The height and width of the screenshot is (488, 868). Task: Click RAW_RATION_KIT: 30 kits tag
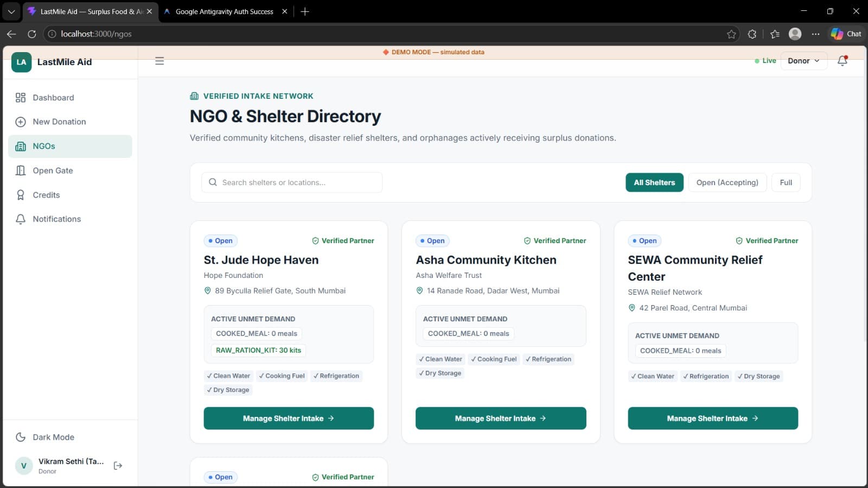[258, 350]
